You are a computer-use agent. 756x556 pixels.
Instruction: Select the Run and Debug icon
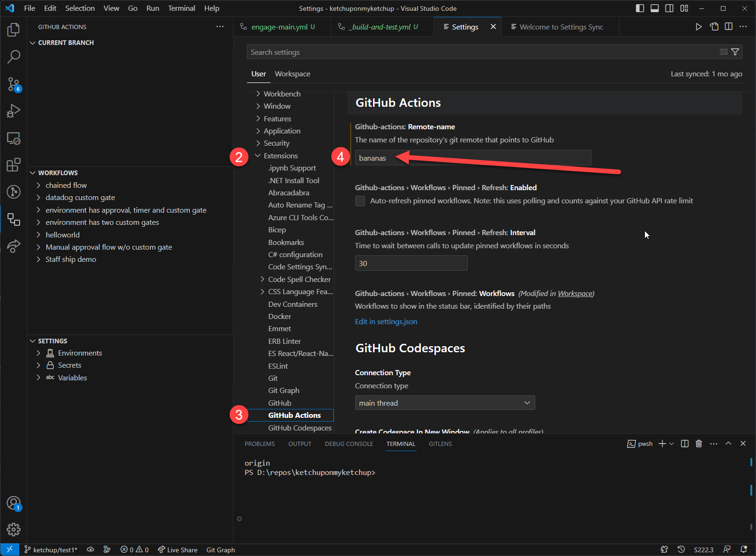14,111
